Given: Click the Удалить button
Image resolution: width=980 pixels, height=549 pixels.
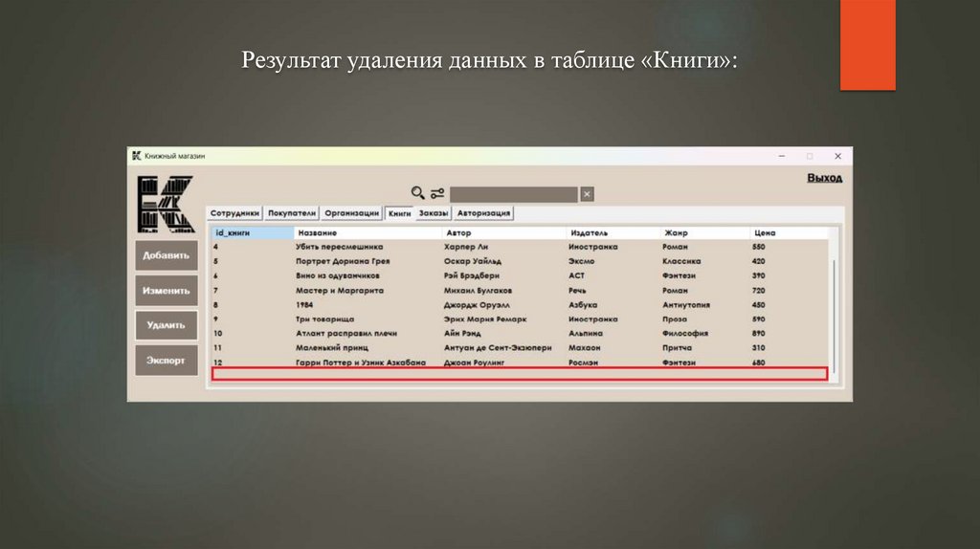Looking at the screenshot, I should 167,325.
